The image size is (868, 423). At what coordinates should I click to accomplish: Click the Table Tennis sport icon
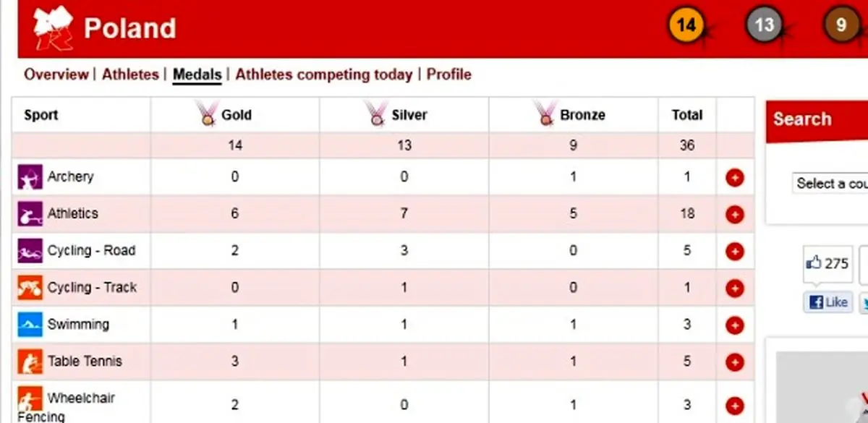(30, 362)
